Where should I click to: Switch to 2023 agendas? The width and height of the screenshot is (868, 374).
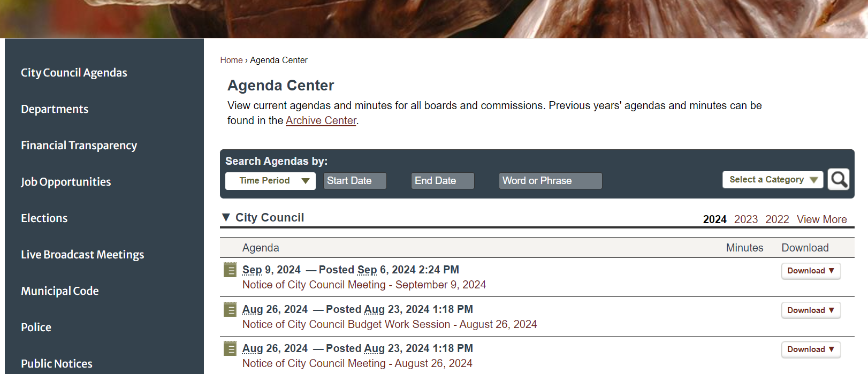coord(746,219)
